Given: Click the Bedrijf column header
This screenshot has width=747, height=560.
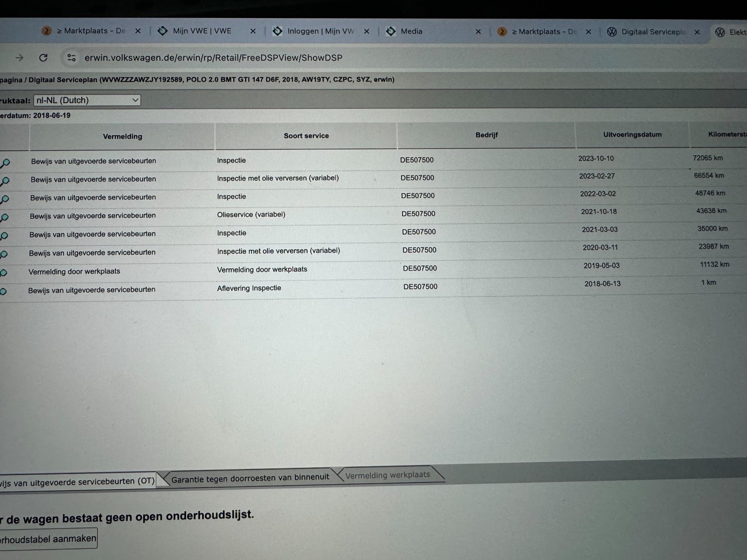Looking at the screenshot, I should coord(486,135).
